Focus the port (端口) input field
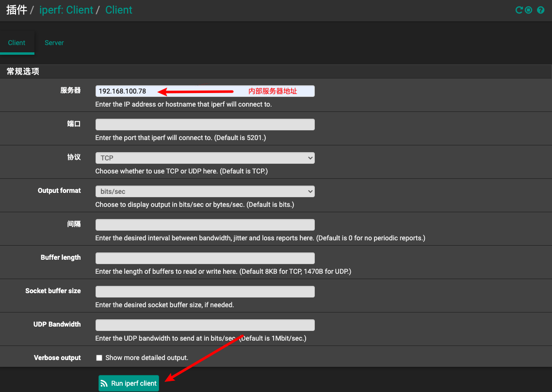Image resolution: width=552 pixels, height=392 pixels. [x=205, y=125]
